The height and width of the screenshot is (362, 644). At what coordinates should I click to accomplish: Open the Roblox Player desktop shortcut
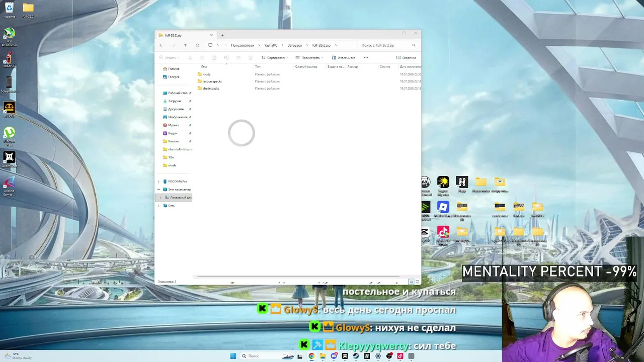point(443,210)
